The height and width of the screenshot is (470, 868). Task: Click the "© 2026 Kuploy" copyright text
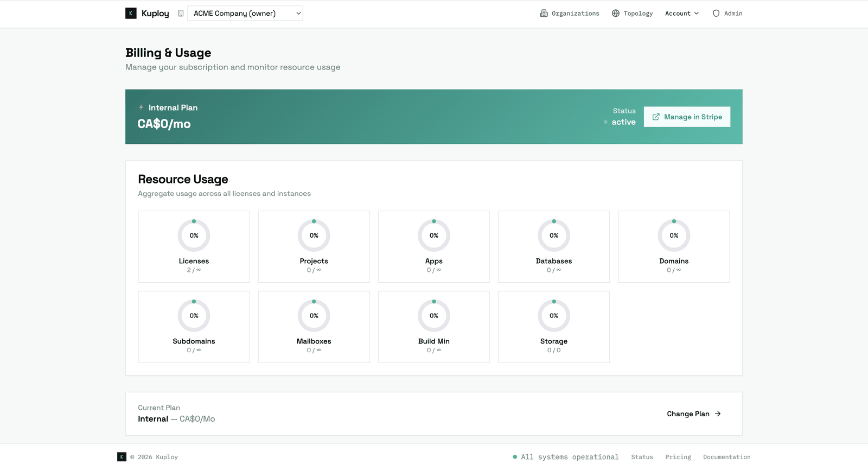pyautogui.click(x=154, y=457)
